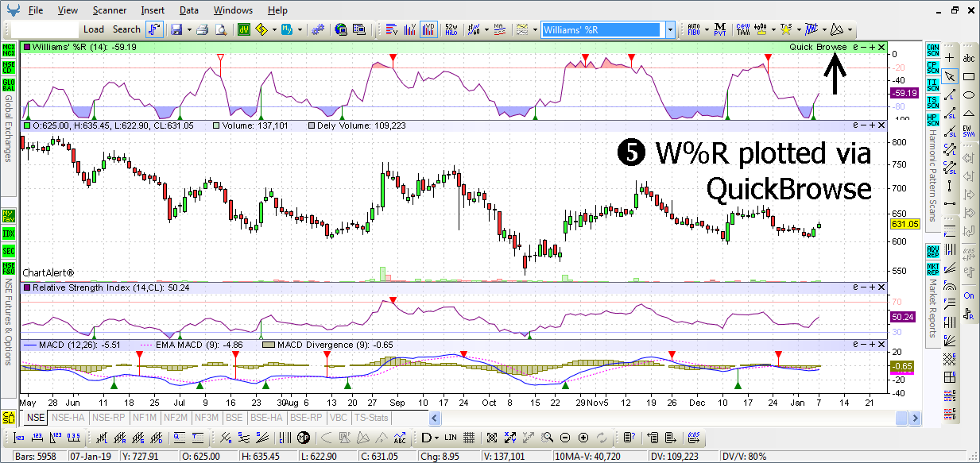Viewport: 980px width, 463px height.
Task: Click the magnifier zoom icon
Action: pos(548,438)
